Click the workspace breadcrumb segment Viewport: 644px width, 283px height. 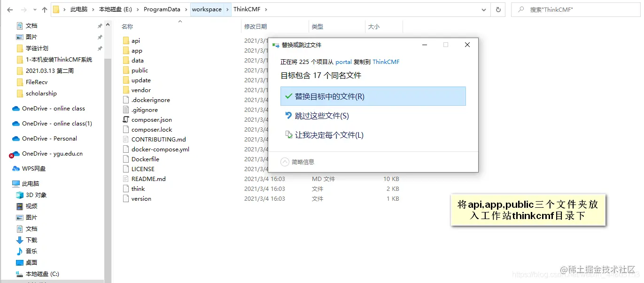click(207, 9)
